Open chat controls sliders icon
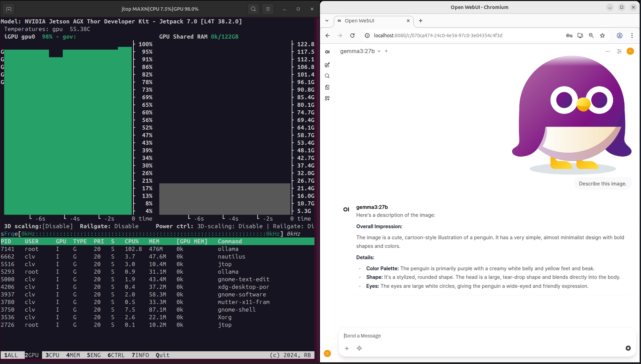Viewport: 641px width, 364px height. [x=619, y=51]
